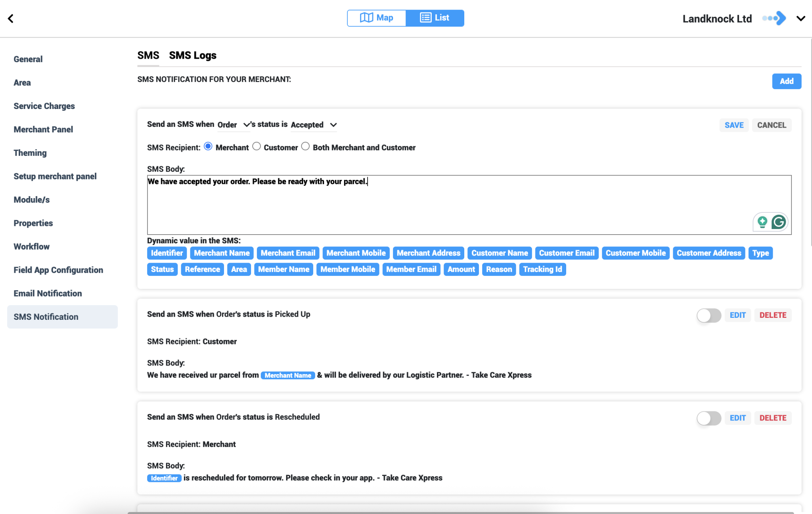Enable the Picked Up SMS toggle
The width and height of the screenshot is (812, 514).
click(x=709, y=315)
